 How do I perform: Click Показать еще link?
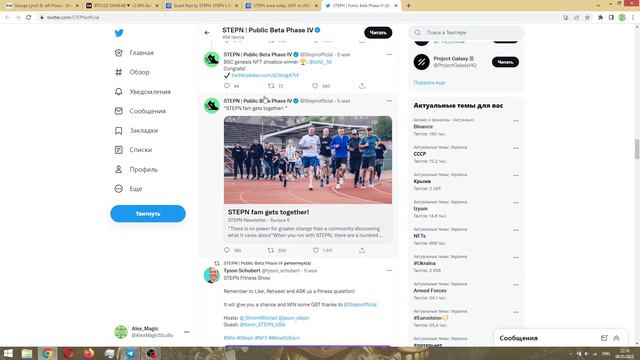tap(429, 82)
